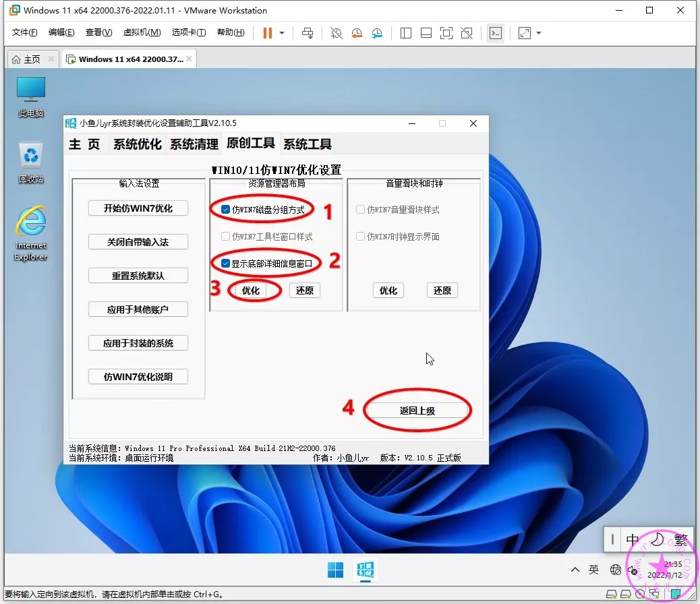The height and width of the screenshot is (604, 700).
Task: Switch to the 原创工具 tab
Action: click(x=250, y=143)
